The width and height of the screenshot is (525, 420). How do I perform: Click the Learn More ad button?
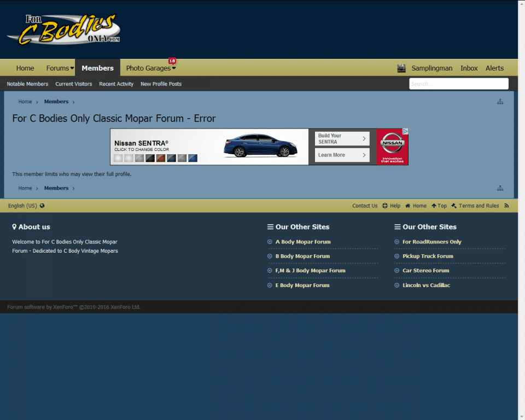pyautogui.click(x=342, y=155)
